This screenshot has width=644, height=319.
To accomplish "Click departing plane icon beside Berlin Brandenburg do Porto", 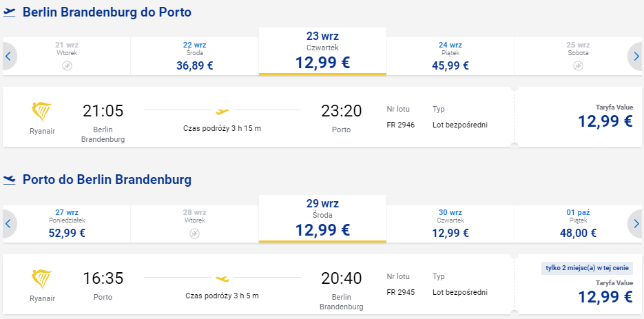I will [9, 12].
